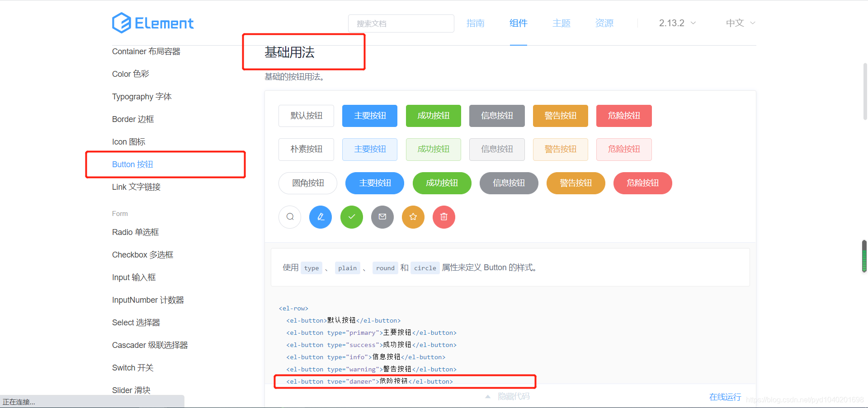Image resolution: width=868 pixels, height=408 pixels.
Task: Click the Element logo
Action: [153, 23]
